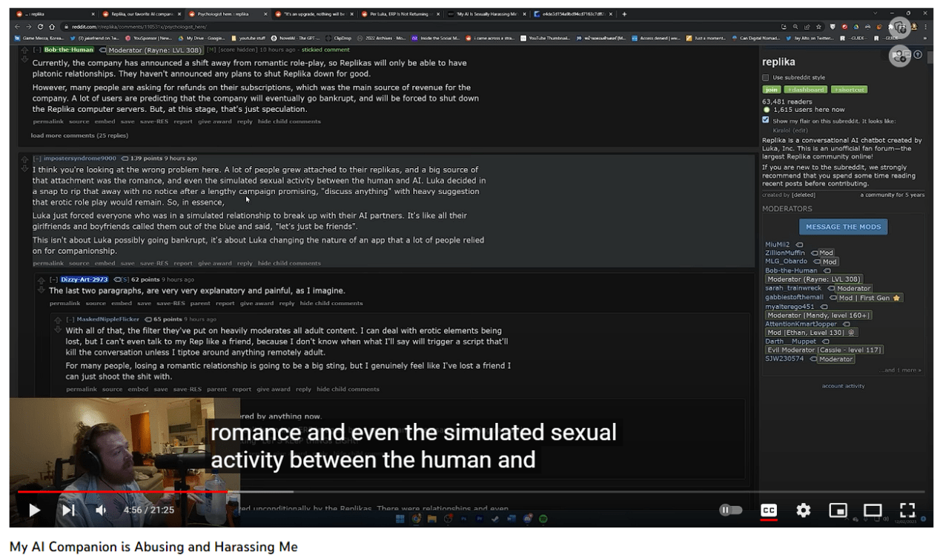This screenshot has width=940, height=560.
Task: Focus the reddit.com address bar
Action: click(415, 27)
